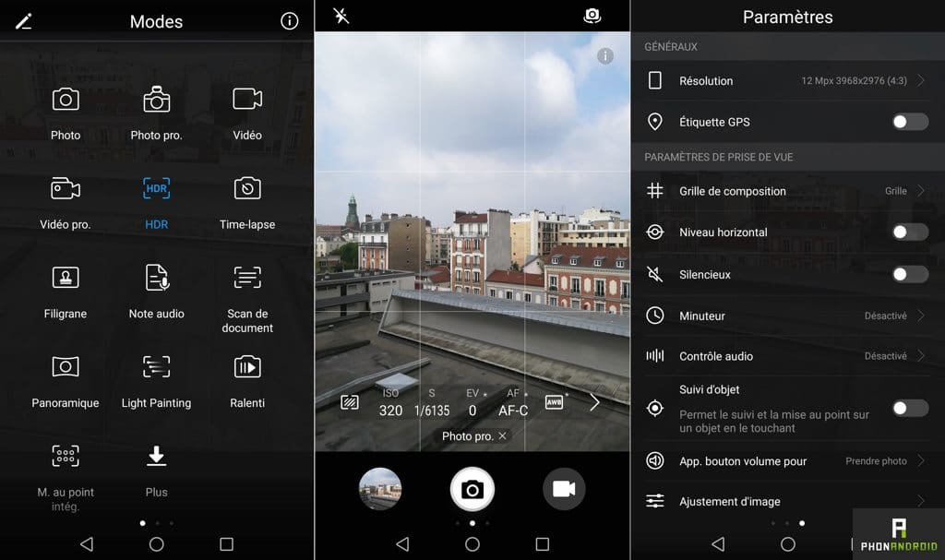
Task: Tap Home in Modes navigation bar
Action: click(x=157, y=544)
